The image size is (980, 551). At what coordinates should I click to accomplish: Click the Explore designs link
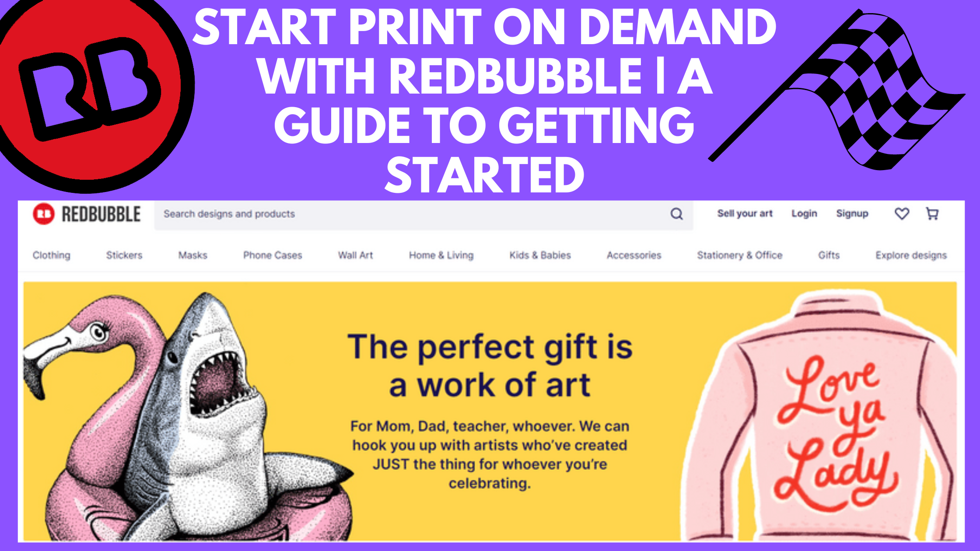click(911, 255)
